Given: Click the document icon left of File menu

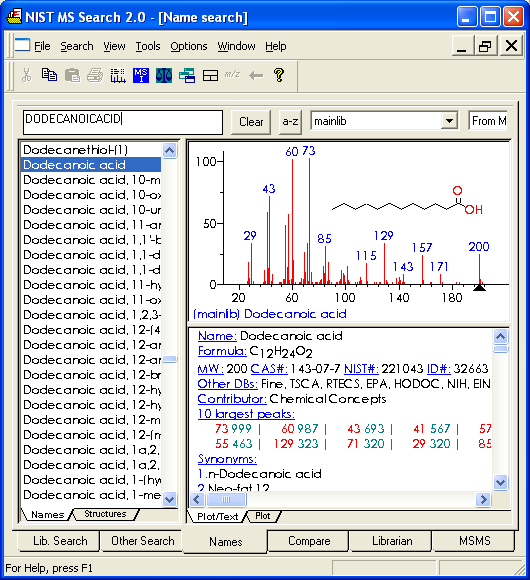Looking at the screenshot, I should coord(22,45).
